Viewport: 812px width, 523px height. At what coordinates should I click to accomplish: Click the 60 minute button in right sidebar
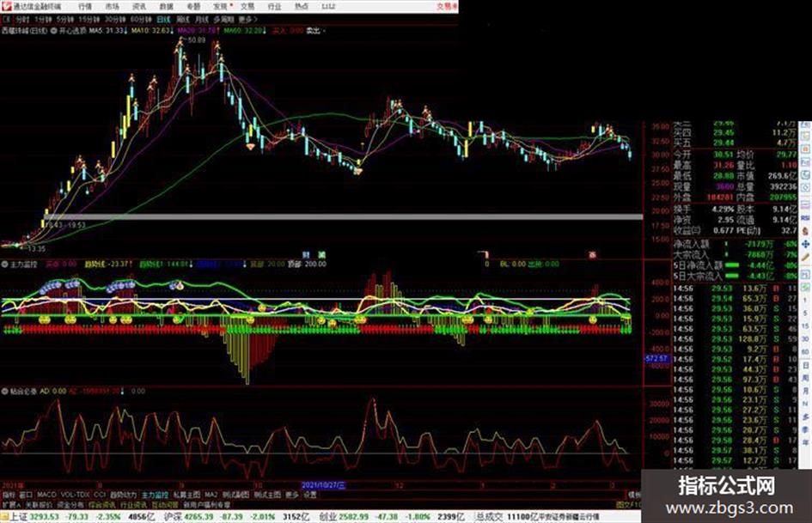point(805,352)
